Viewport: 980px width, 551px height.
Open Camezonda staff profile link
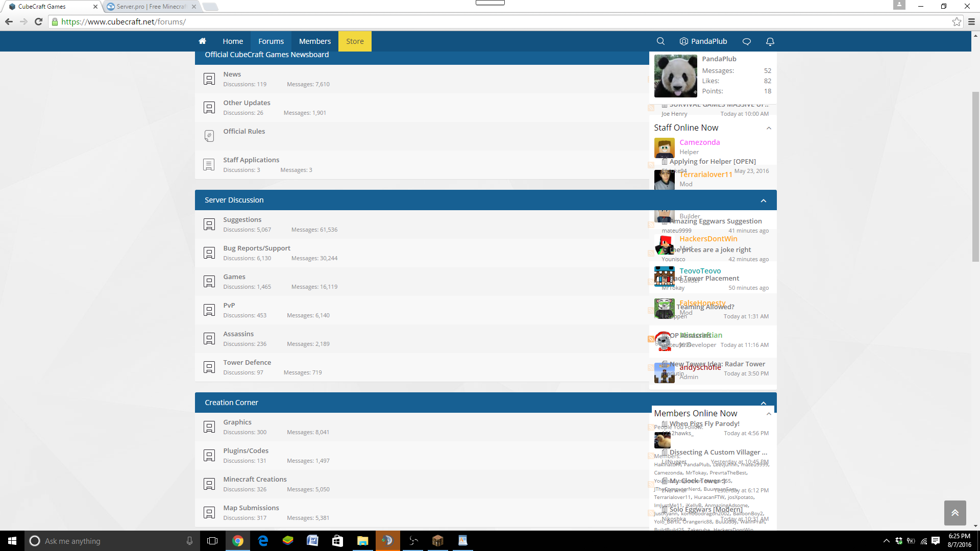(700, 142)
